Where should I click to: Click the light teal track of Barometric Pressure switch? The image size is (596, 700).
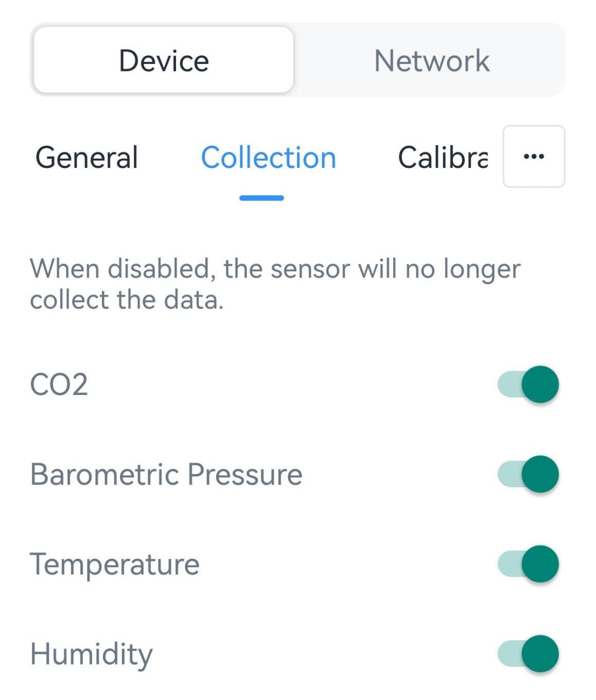coord(507,474)
